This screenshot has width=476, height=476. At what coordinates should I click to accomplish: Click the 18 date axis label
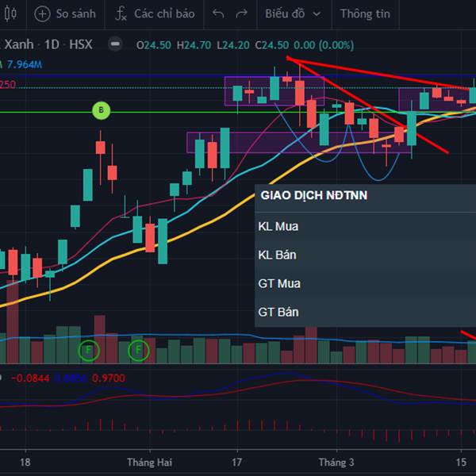25,463
